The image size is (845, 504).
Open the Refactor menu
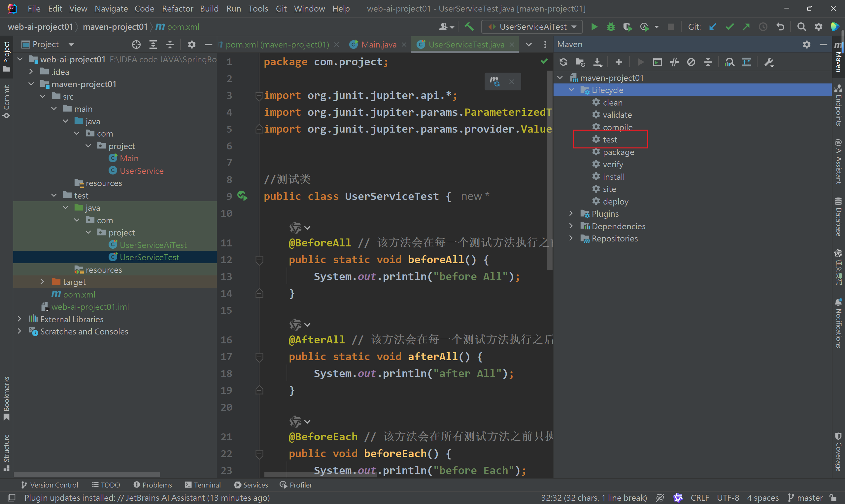click(x=177, y=9)
